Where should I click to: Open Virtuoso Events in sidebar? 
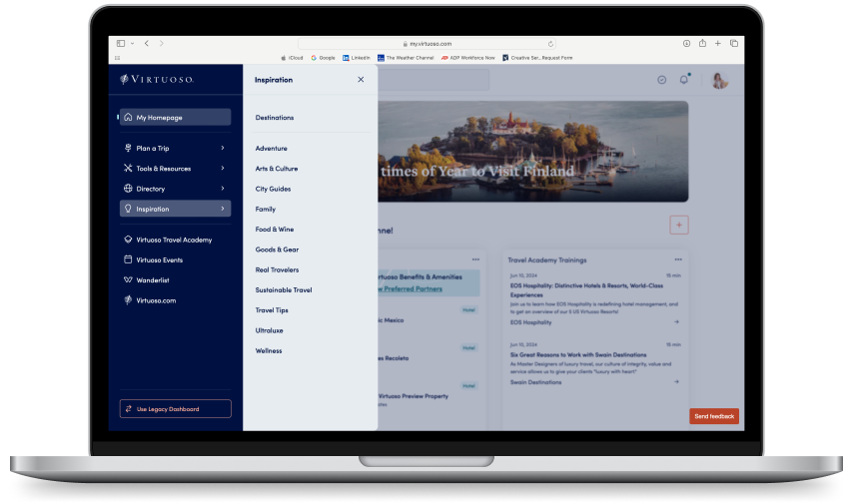[160, 259]
